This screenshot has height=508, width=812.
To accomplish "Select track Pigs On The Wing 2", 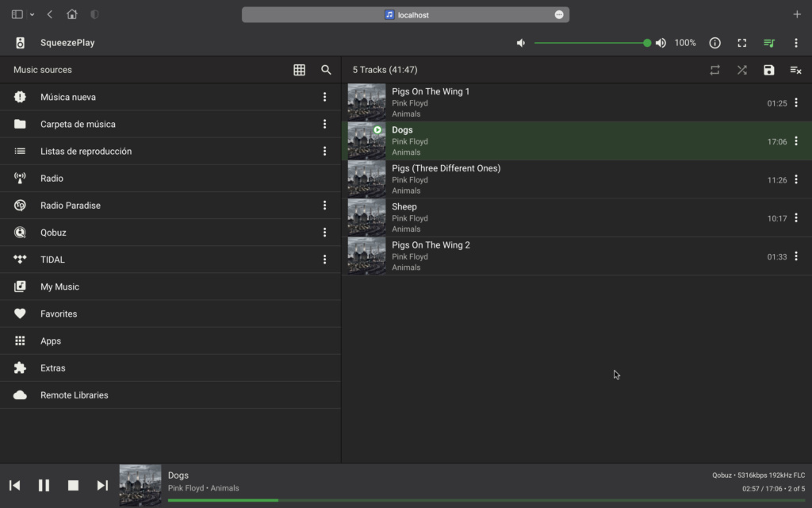I will point(577,256).
